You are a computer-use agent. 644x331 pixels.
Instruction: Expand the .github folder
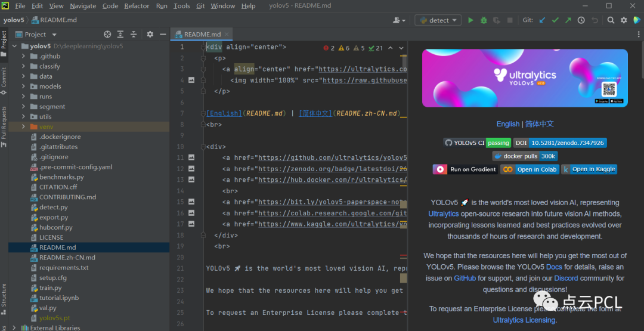point(24,56)
